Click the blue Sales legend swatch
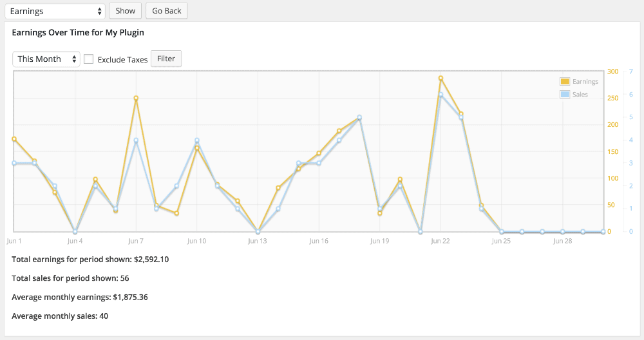Viewport: 644px width, 340px height. (565, 95)
